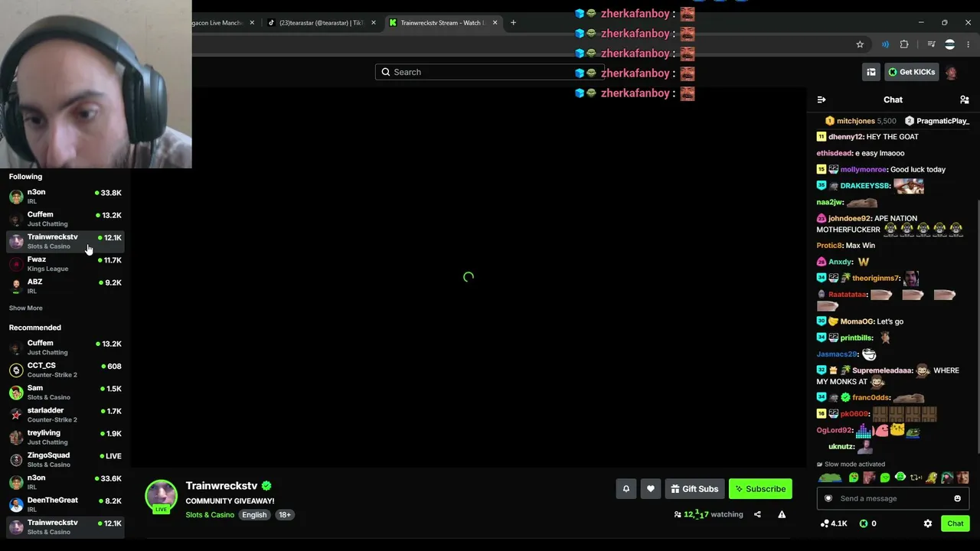Subscribe to Trainwreckstv

(760, 489)
